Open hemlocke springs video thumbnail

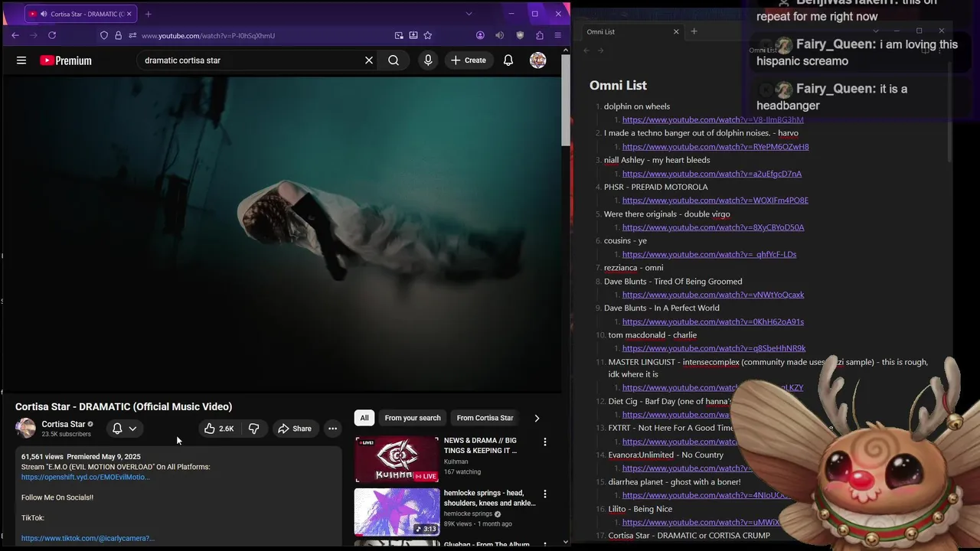point(397,512)
